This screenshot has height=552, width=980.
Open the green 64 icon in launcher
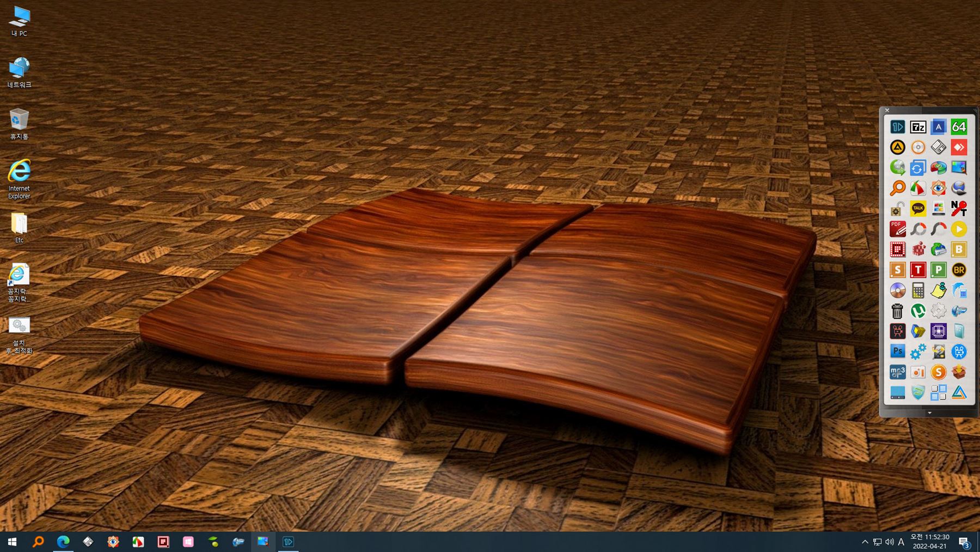pyautogui.click(x=959, y=127)
